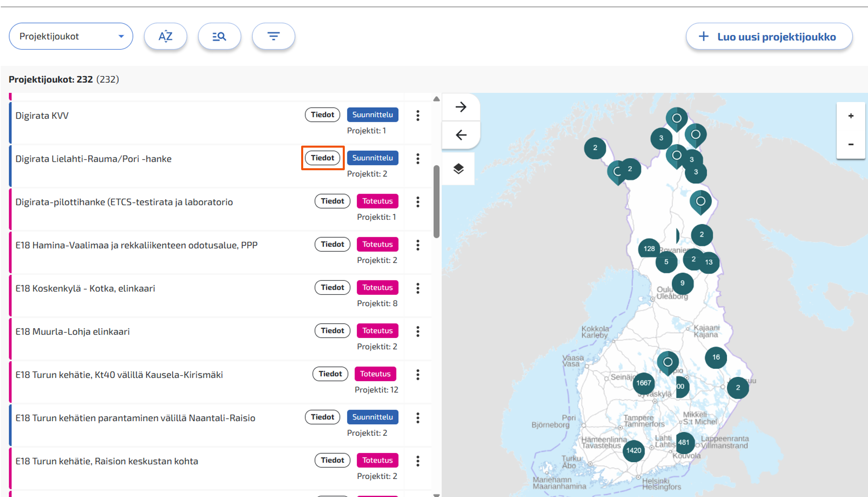This screenshot has height=497, width=868.
Task: Select E18 Muurla-Lohja elinkaari row
Action: [220, 338]
